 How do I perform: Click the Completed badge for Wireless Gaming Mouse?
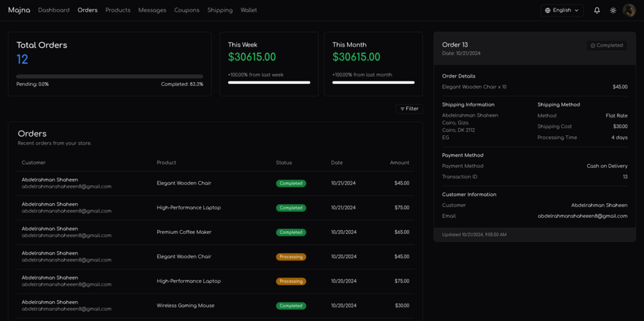[291, 306]
